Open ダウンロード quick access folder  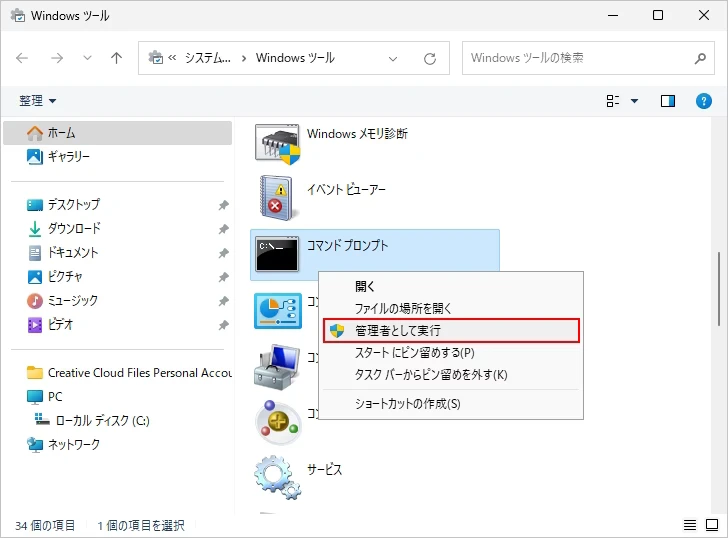point(117,228)
